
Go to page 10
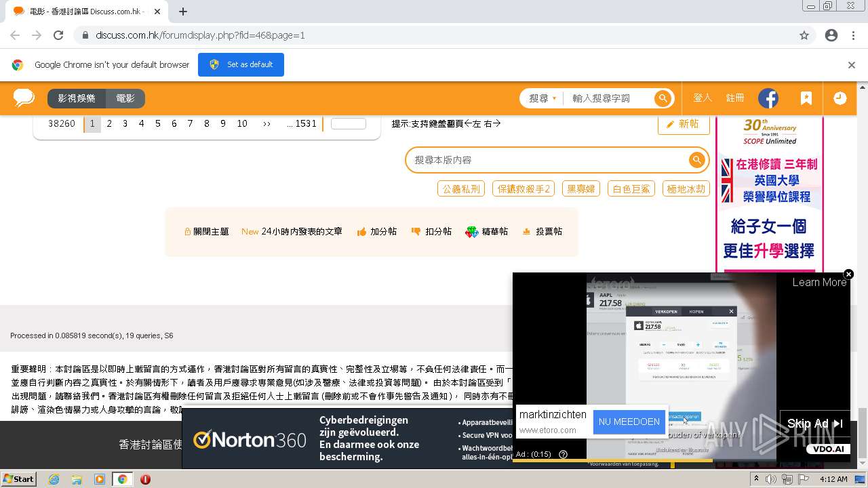[242, 123]
